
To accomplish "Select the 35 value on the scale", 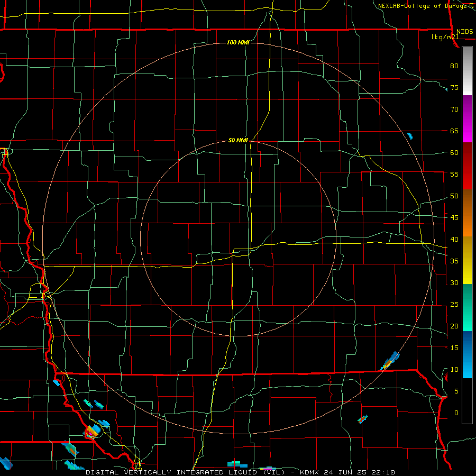I will 454,261.
